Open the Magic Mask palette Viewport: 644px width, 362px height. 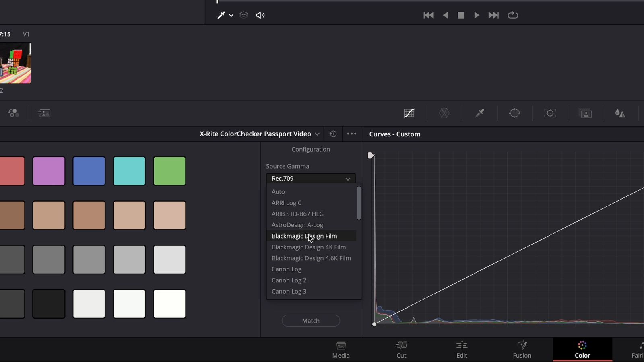[x=585, y=113]
